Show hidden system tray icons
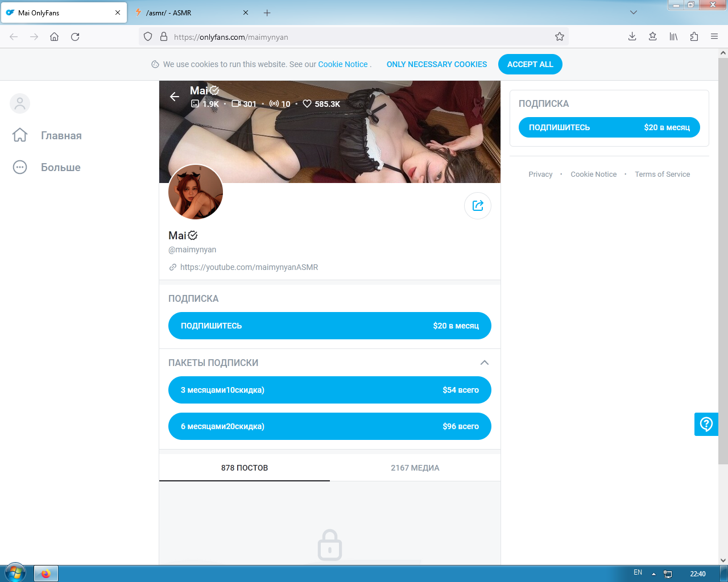Image resolution: width=728 pixels, height=582 pixels. pyautogui.click(x=653, y=574)
